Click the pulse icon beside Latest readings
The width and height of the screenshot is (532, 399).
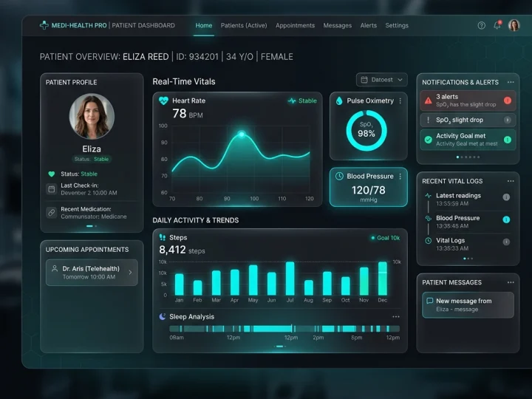point(428,195)
